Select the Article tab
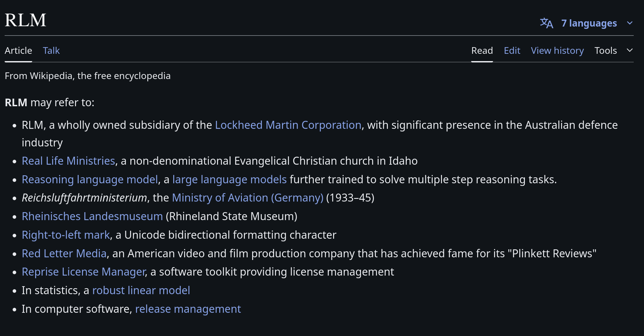 pos(18,50)
